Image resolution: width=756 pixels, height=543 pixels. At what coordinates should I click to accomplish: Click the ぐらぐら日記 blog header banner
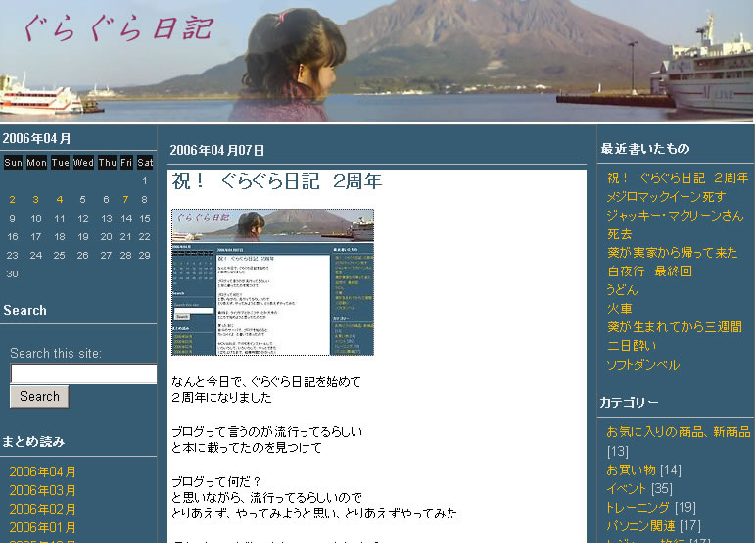point(377,61)
